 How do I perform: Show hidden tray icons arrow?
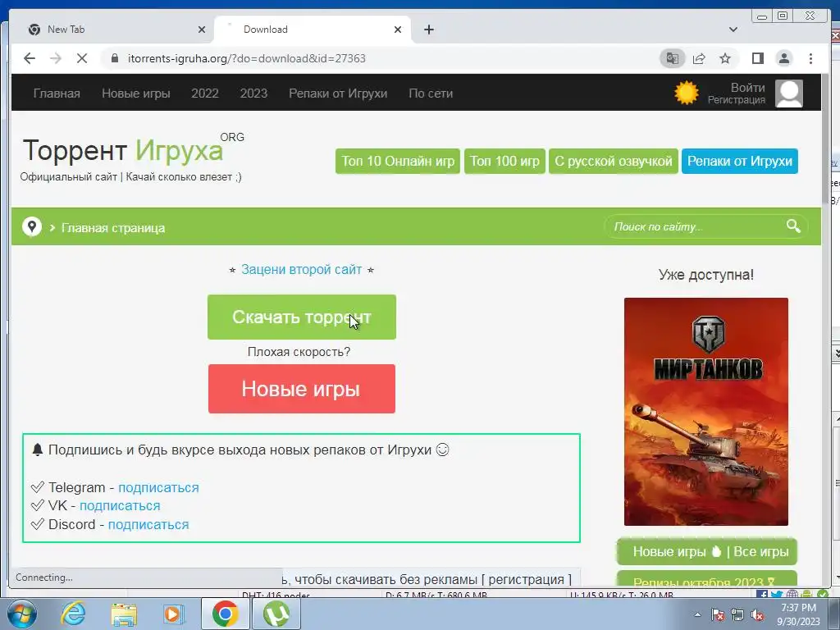(697, 614)
